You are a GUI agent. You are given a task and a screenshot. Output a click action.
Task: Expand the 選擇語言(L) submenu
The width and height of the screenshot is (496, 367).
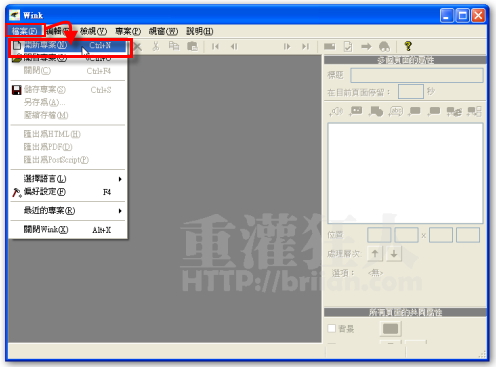click(68, 179)
